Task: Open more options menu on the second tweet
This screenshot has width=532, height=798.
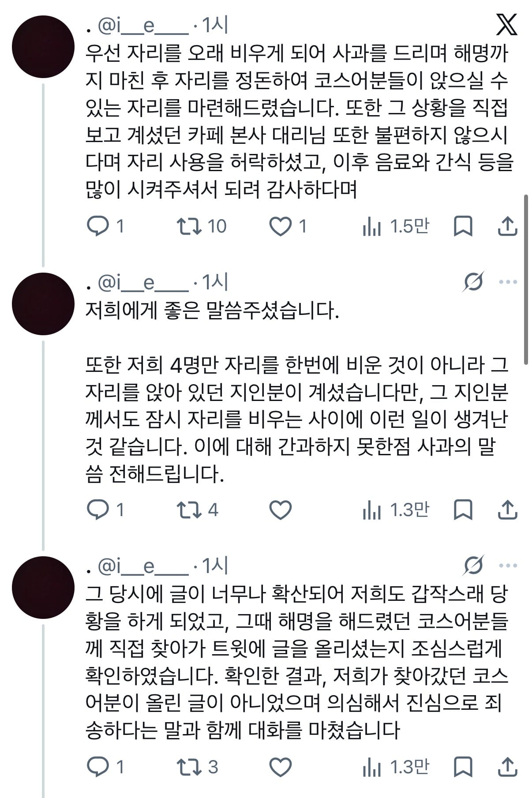Action: [508, 282]
